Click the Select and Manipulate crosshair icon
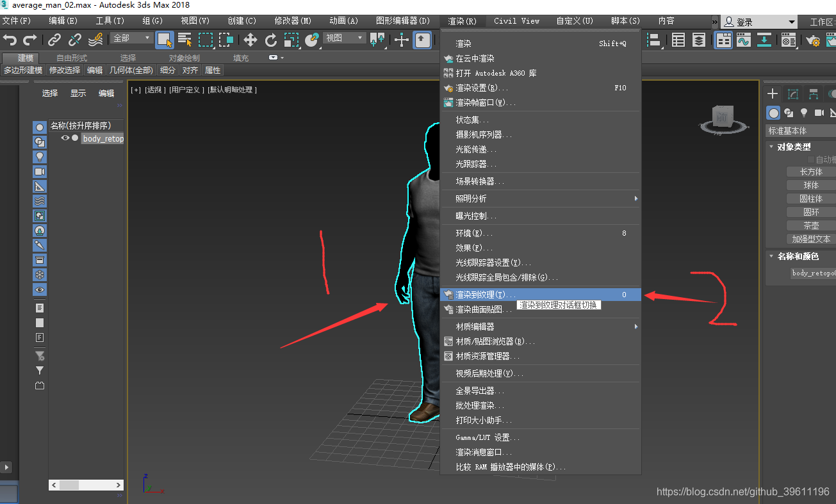Screen dimensions: 836x504 (402, 40)
